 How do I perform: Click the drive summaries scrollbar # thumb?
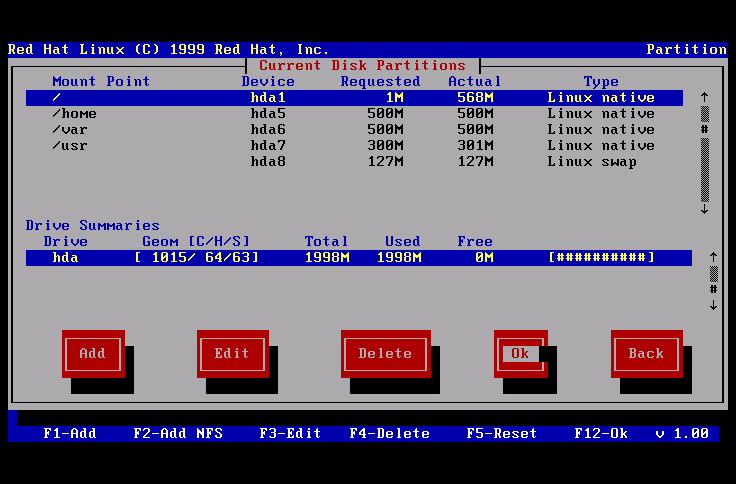coord(713,289)
